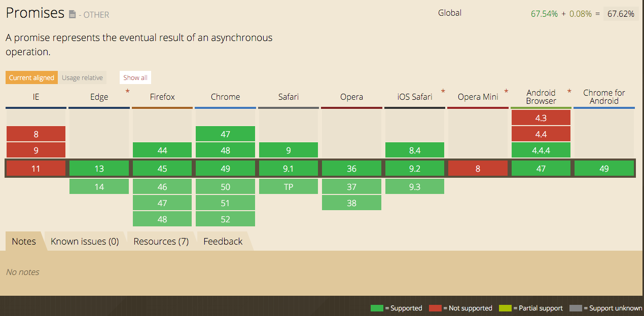Click iOS Safari version 9.2 cell
Screen dimensions: 644x316
pos(415,169)
